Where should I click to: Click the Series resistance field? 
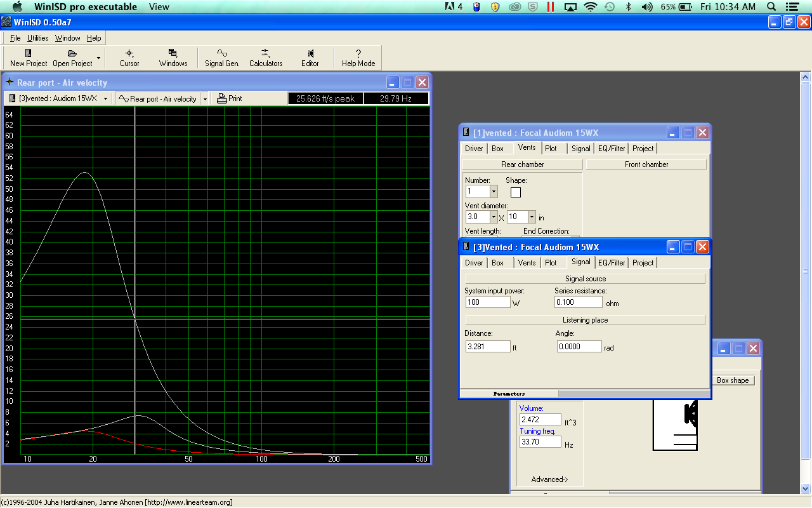point(578,302)
